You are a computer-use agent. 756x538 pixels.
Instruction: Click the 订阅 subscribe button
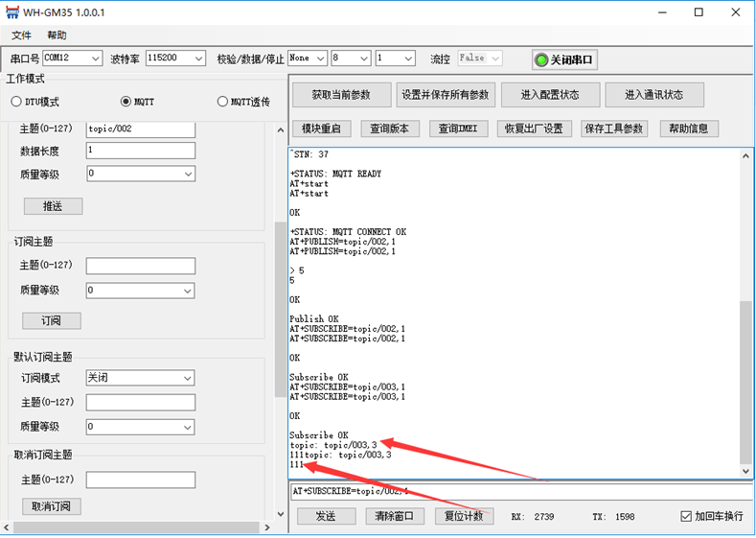pyautogui.click(x=52, y=320)
